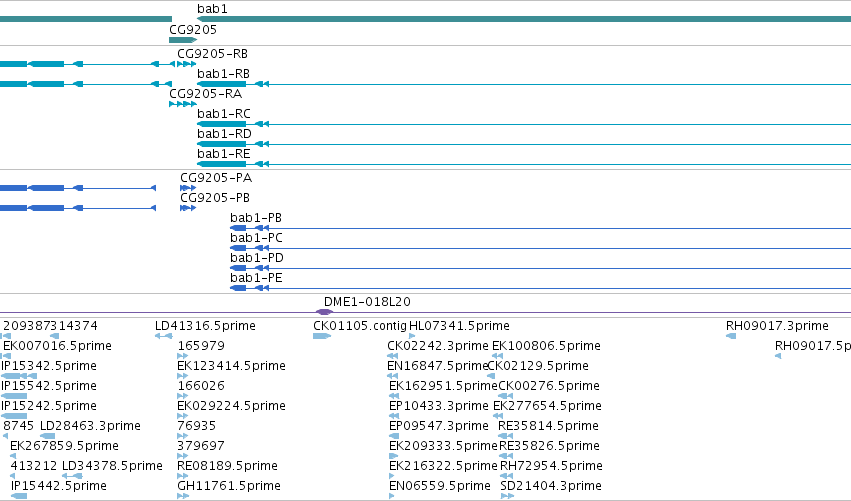Click the EP09547.3prime EST label
The image size is (851, 501).
pos(439,427)
